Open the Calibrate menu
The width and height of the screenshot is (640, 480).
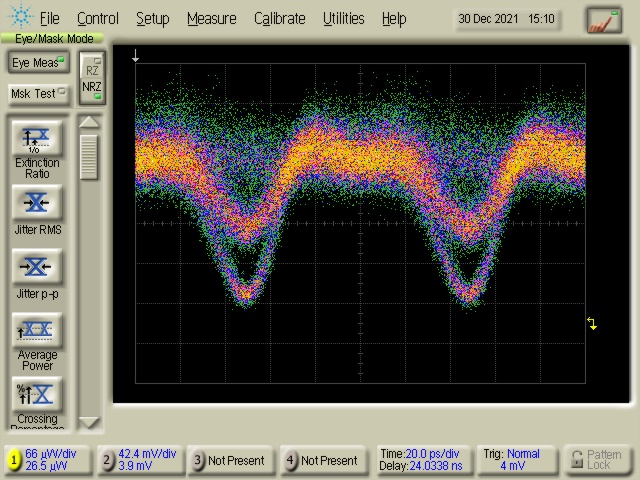point(280,18)
